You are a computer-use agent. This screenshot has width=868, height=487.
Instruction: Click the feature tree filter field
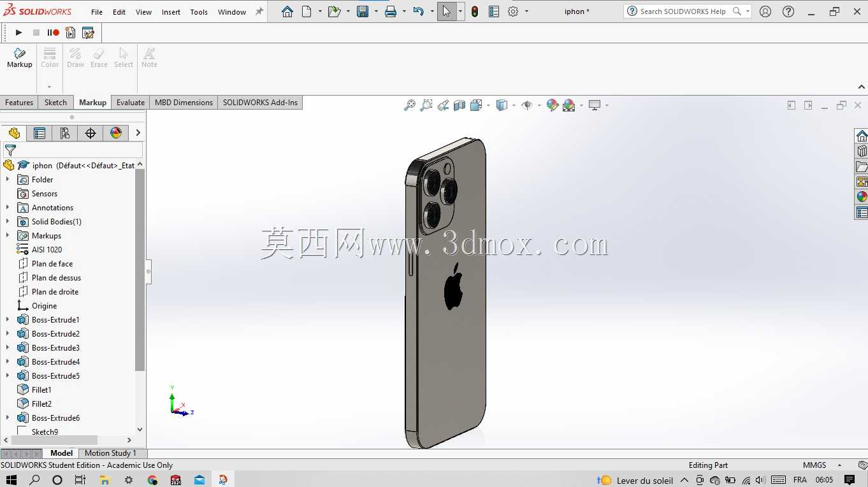[x=73, y=150]
